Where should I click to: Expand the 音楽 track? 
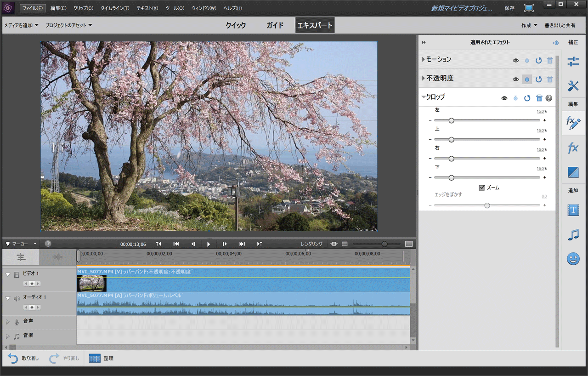click(8, 336)
